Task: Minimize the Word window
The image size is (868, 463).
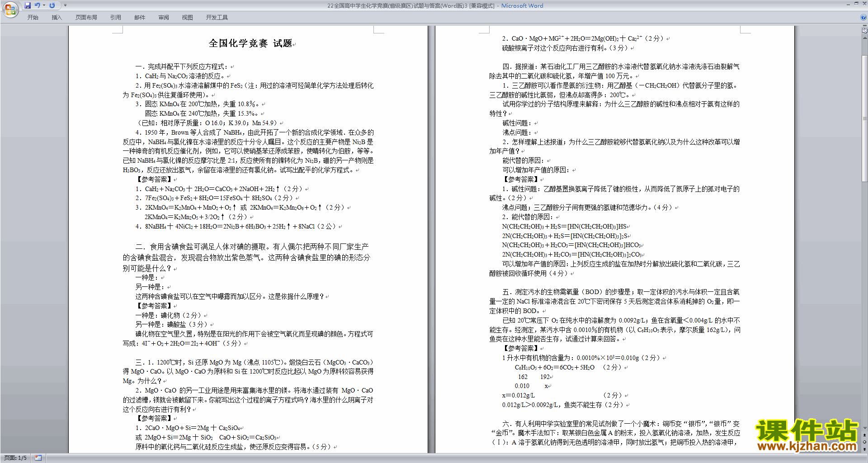Action: point(848,4)
